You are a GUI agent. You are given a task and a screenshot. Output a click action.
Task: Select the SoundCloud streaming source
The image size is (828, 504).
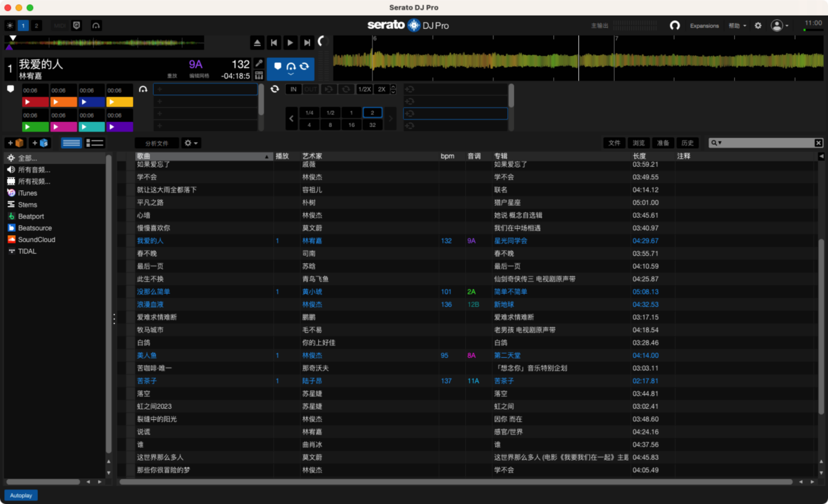(x=36, y=240)
